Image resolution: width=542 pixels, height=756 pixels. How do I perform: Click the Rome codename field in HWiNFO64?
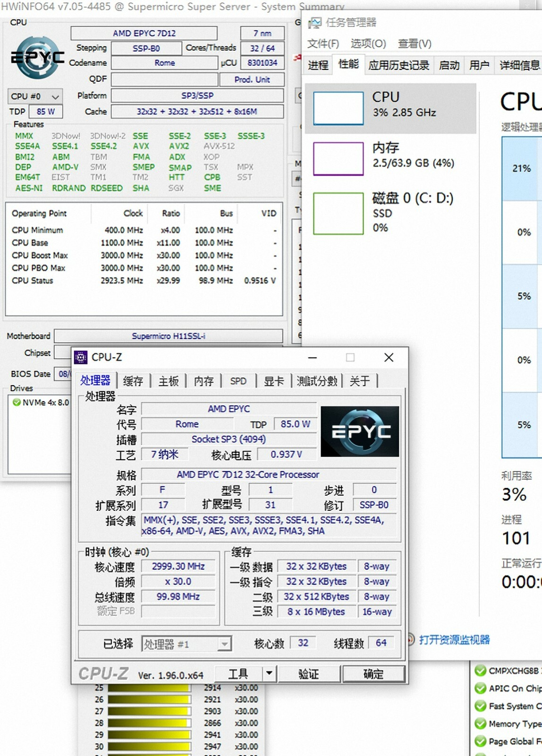tap(165, 63)
